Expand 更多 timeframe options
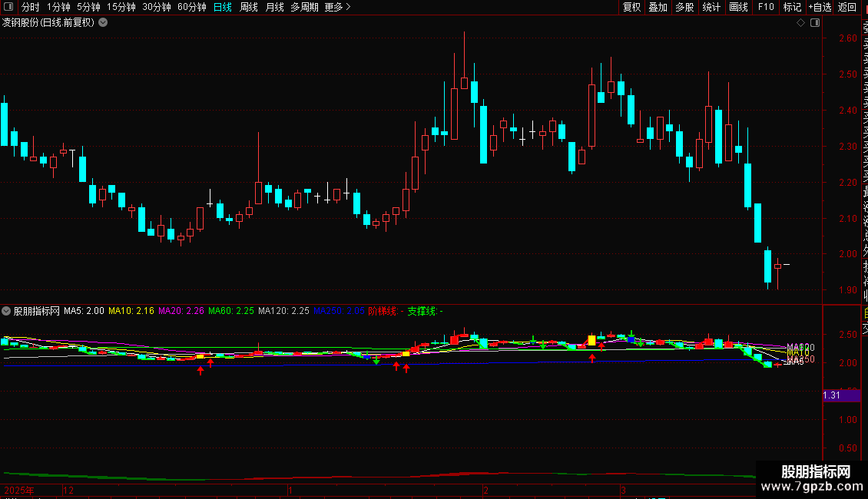Image resolution: width=868 pixels, height=499 pixels. pyautogui.click(x=337, y=7)
